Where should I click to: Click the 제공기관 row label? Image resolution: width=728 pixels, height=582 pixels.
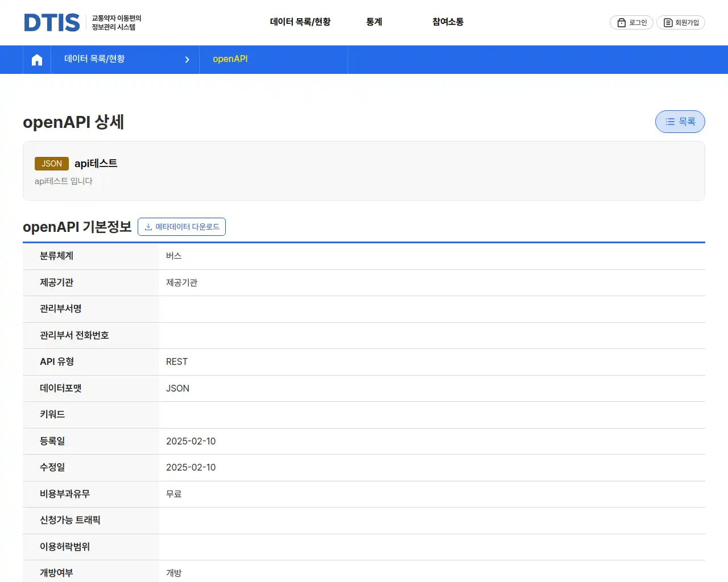point(57,282)
